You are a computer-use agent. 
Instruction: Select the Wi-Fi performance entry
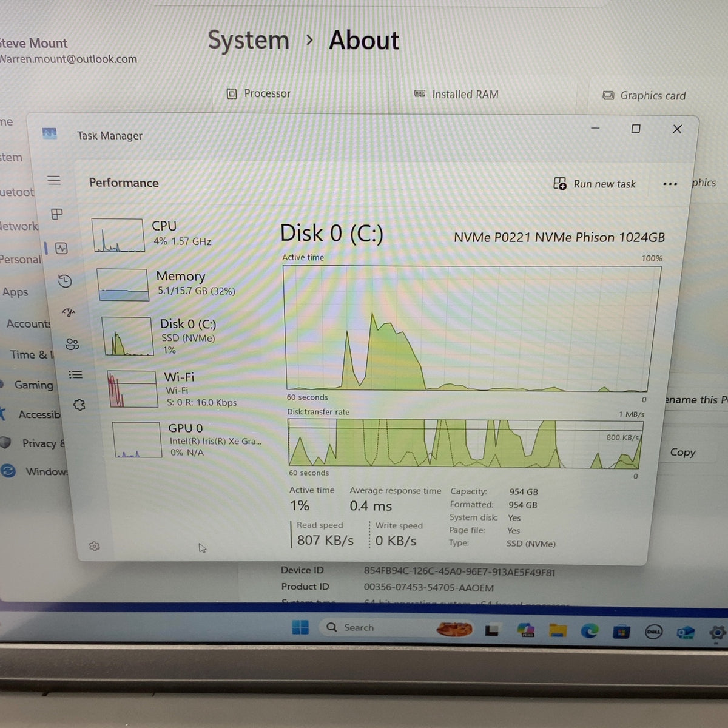pos(173,389)
